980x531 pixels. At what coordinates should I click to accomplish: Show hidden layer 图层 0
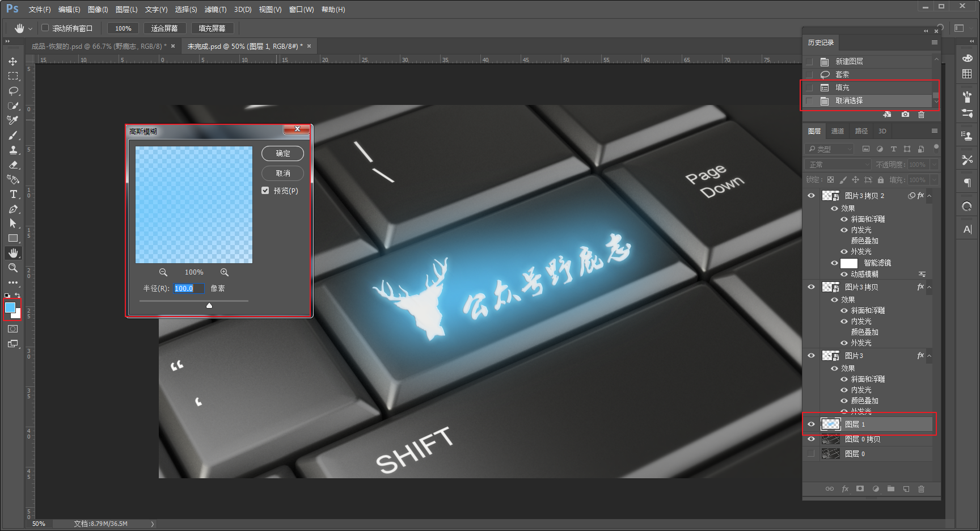tap(811, 454)
